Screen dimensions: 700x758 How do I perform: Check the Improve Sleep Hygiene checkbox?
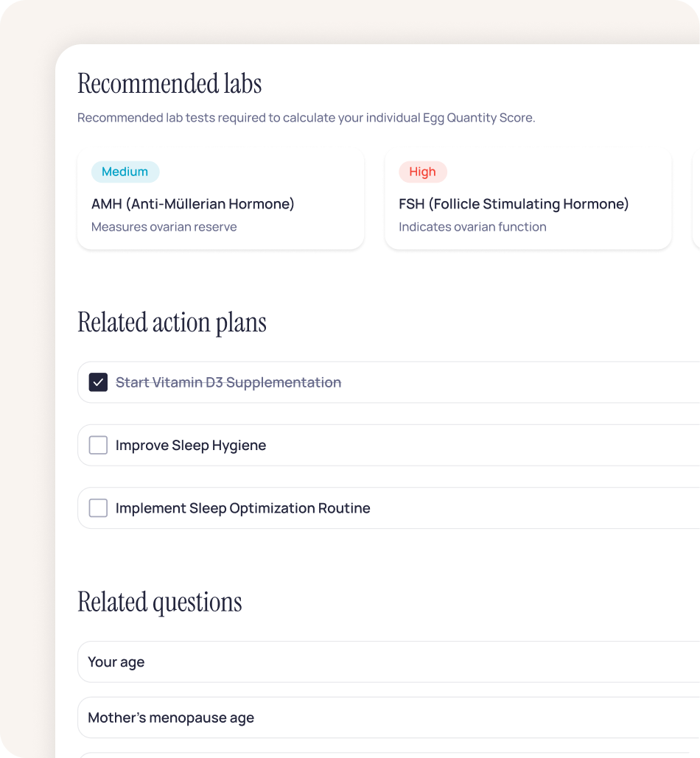[98, 445]
